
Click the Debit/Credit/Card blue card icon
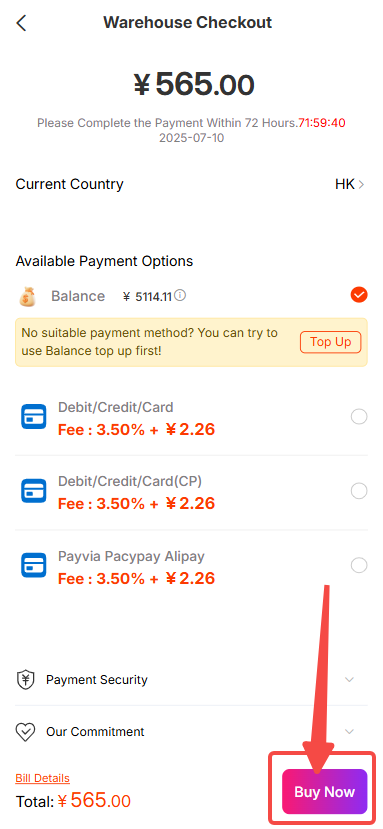click(33, 417)
